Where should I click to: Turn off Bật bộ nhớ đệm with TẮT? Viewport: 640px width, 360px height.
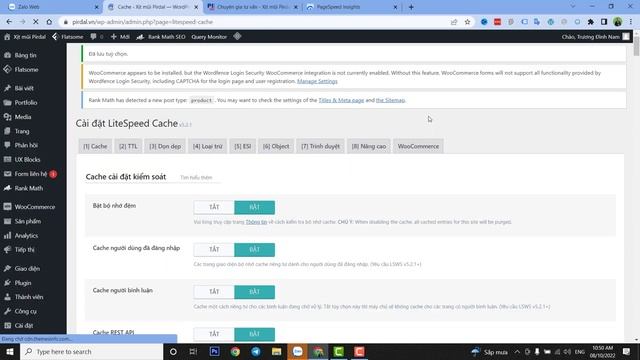[x=214, y=207]
